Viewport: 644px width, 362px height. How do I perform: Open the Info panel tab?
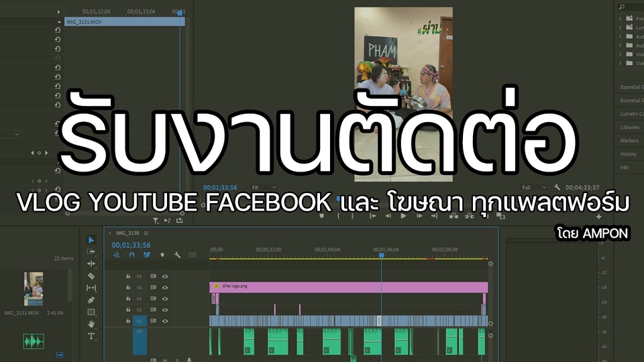point(625,168)
